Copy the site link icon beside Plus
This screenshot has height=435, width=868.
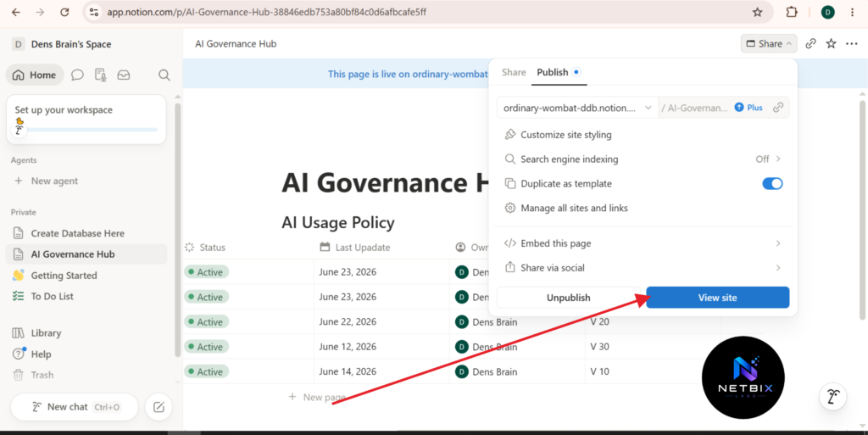tap(778, 108)
